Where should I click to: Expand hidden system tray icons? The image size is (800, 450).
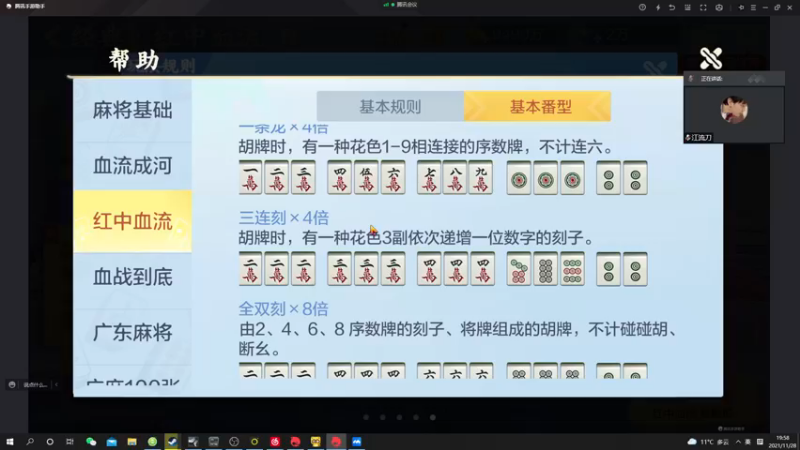coord(738,442)
